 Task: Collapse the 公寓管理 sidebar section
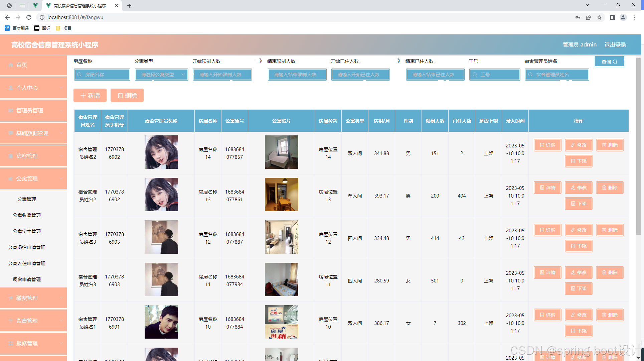pos(33,179)
